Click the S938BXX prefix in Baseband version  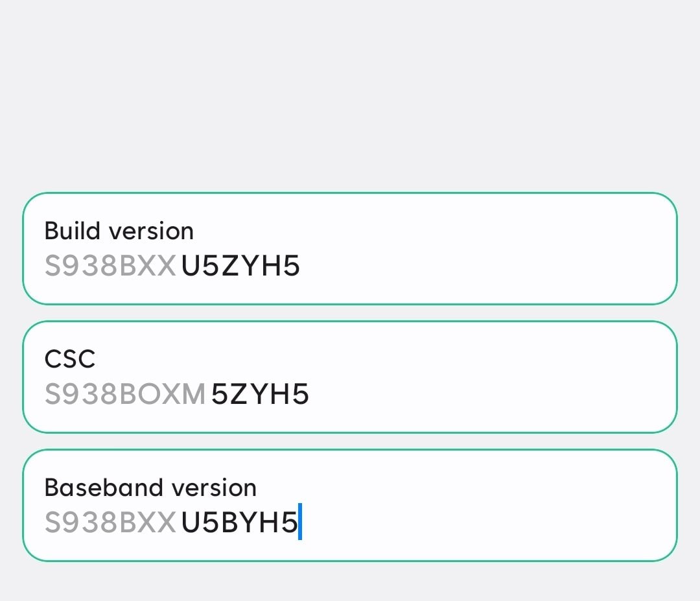point(107,522)
